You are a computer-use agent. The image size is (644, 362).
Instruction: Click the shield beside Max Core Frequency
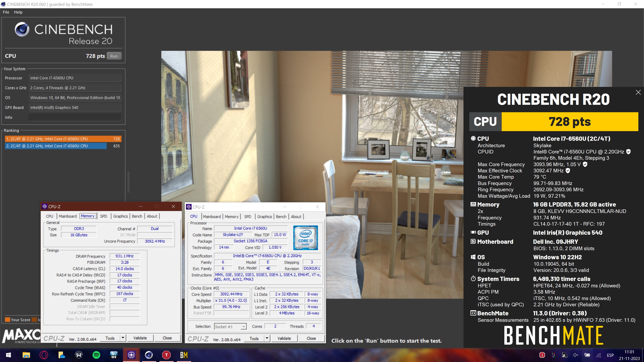click(585, 164)
